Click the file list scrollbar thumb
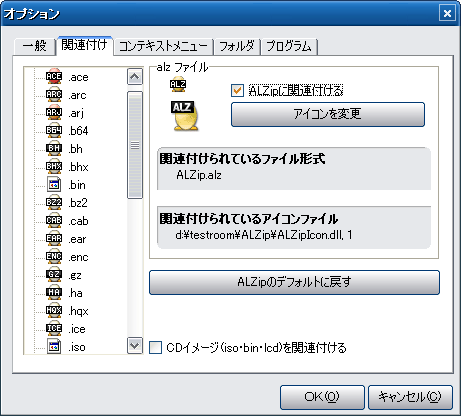Screen dimensions: 461x416 click(x=135, y=145)
